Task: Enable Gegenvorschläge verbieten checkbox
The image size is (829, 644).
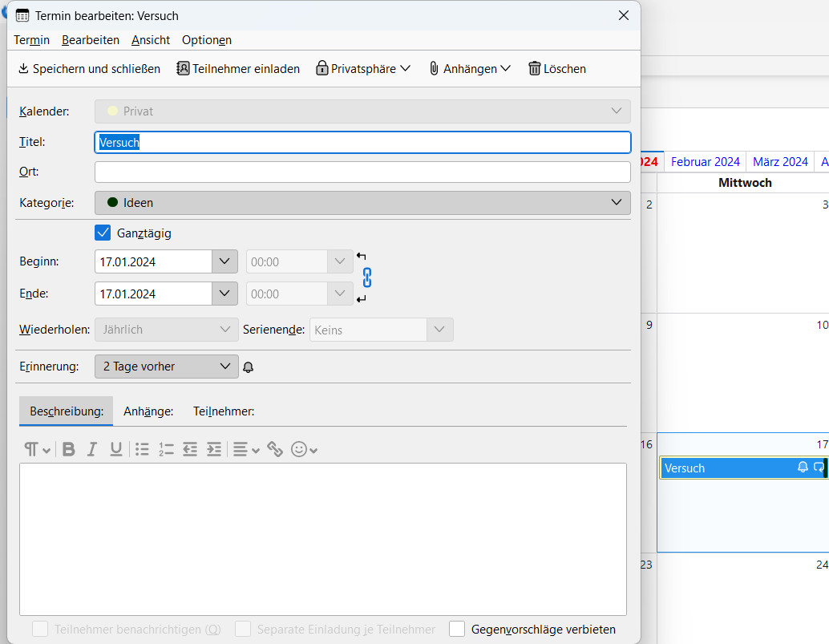Action: click(457, 629)
